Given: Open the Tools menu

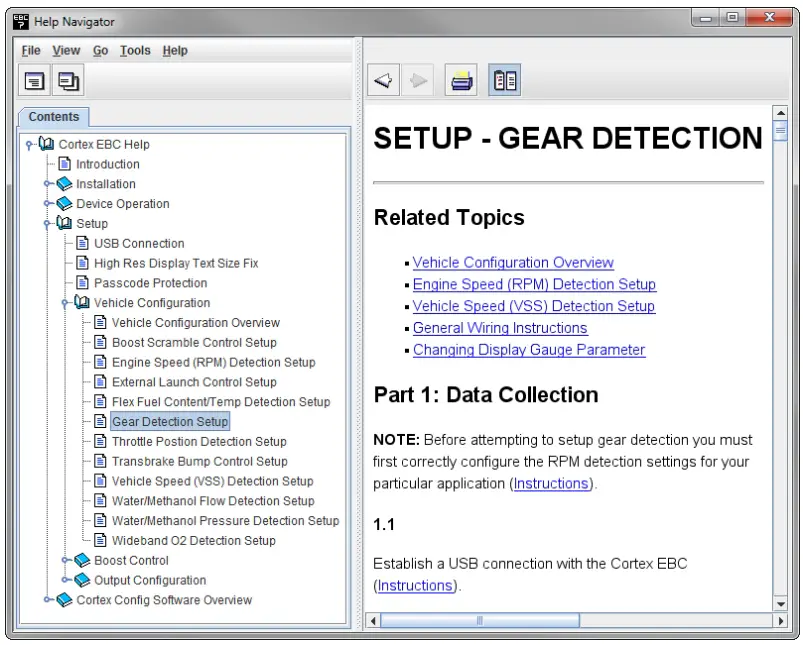Looking at the screenshot, I should pos(134,50).
